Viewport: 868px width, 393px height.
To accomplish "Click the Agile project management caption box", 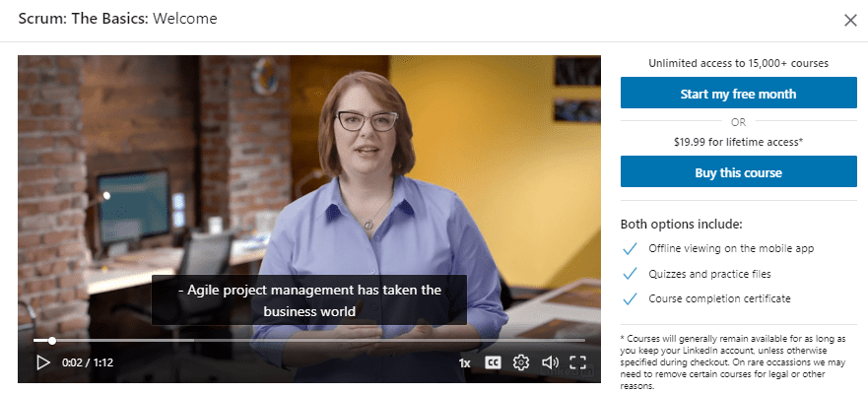I will [309, 300].
